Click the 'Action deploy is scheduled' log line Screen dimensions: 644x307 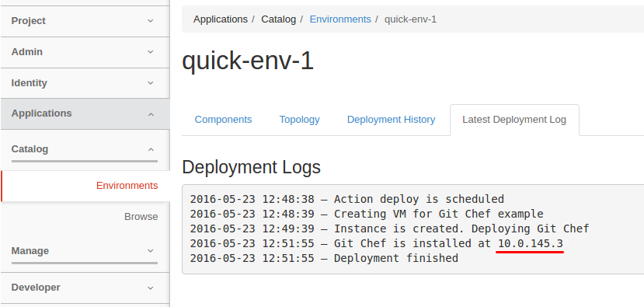(347, 199)
